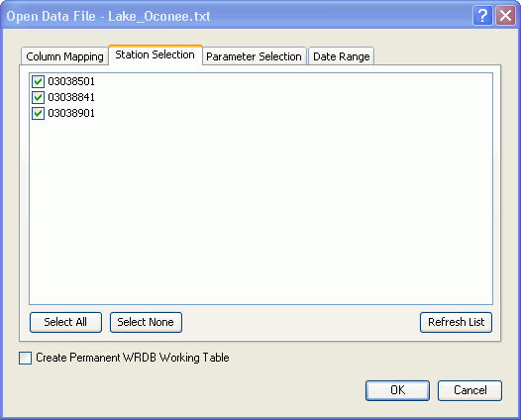Confirm with the OK button
This screenshot has height=420, width=521.
(397, 390)
